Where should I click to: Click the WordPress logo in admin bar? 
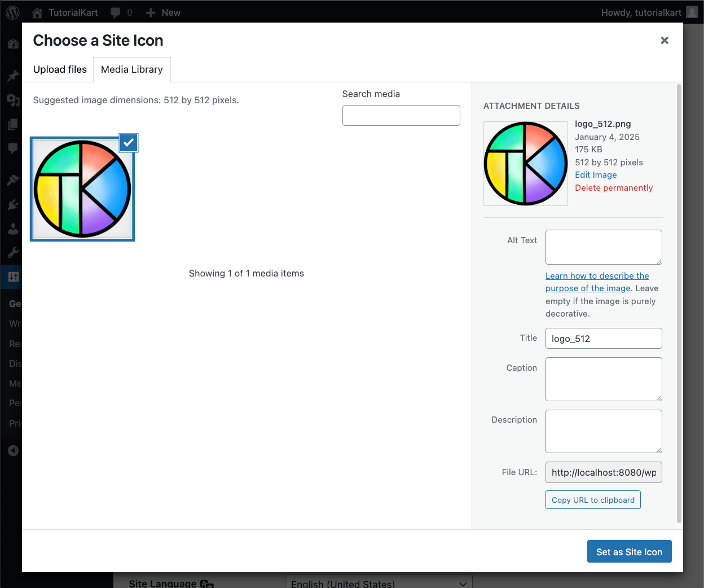pyautogui.click(x=12, y=12)
